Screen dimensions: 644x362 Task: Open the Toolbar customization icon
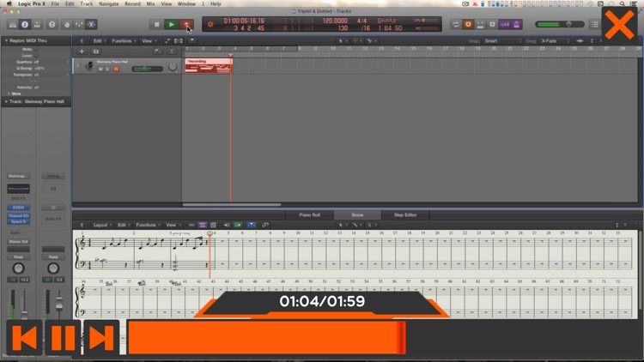click(37, 25)
